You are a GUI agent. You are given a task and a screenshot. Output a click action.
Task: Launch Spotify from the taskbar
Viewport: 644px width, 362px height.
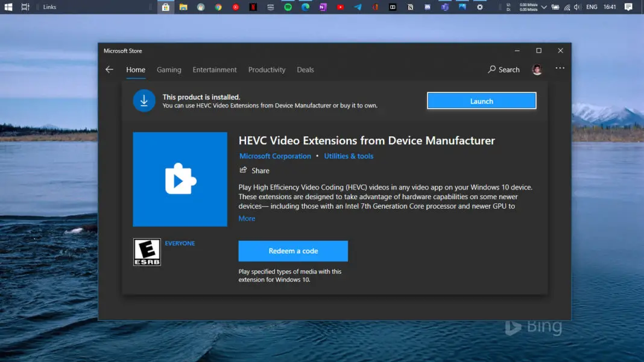(x=288, y=7)
